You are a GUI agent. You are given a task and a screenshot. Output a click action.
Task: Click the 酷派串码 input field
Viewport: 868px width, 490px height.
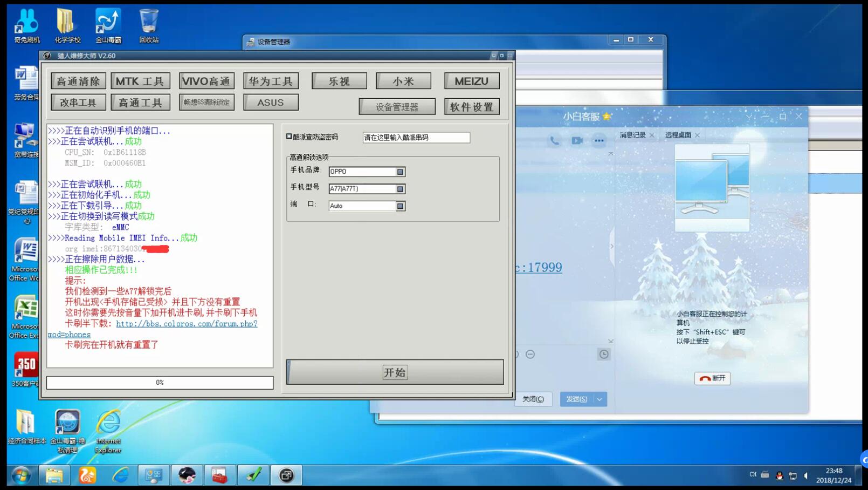tap(416, 138)
